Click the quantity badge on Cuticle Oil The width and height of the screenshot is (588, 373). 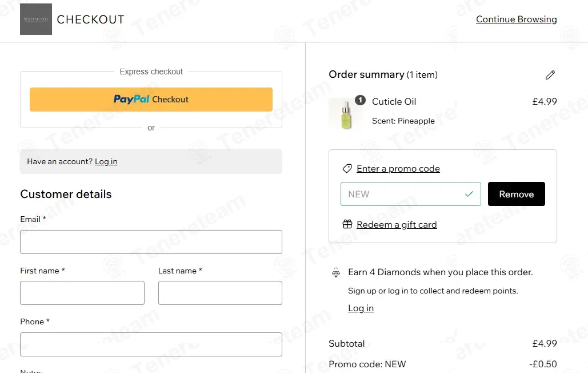[360, 100]
